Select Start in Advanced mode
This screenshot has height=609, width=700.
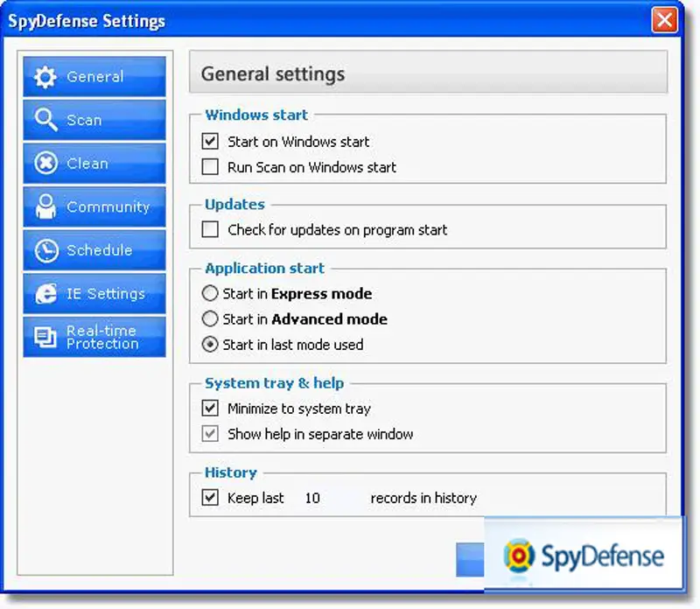pos(210,318)
